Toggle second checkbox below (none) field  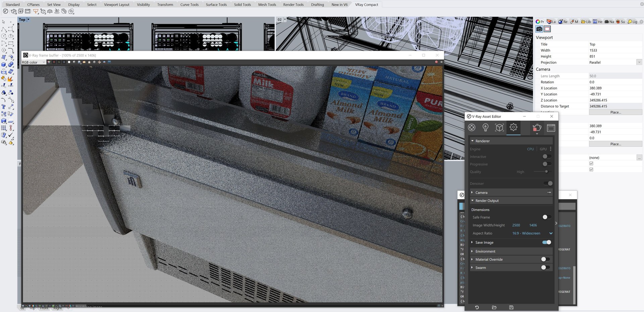point(591,170)
